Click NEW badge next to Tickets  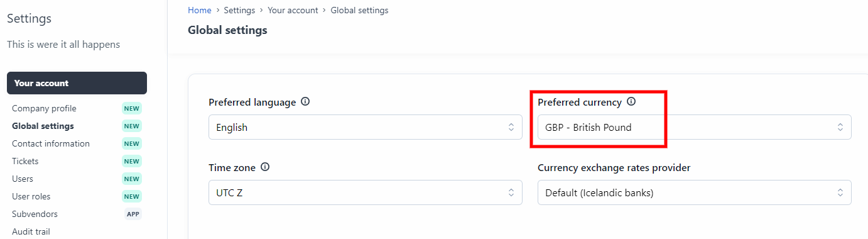point(132,161)
